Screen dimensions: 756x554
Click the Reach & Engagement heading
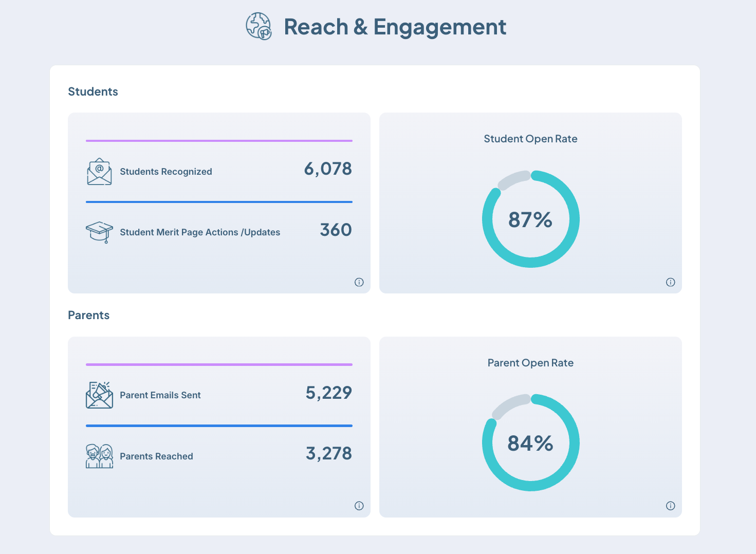395,27
